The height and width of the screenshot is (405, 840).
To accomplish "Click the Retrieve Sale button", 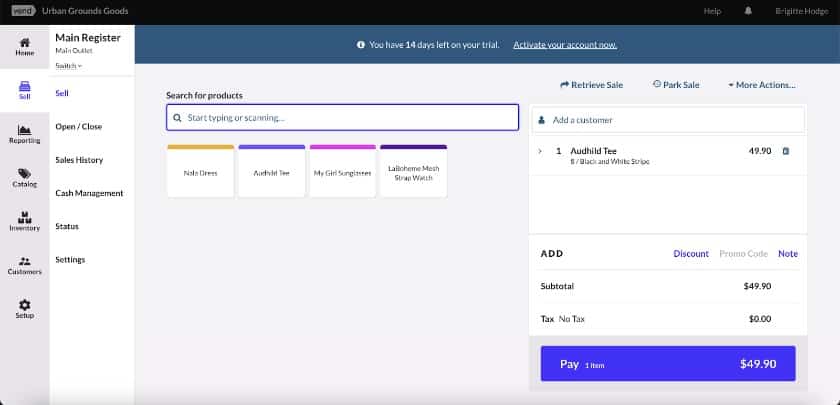I will (x=591, y=85).
